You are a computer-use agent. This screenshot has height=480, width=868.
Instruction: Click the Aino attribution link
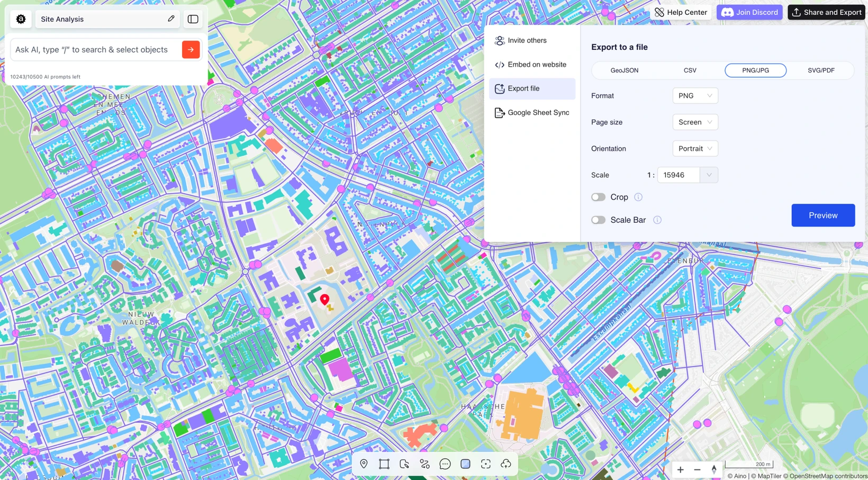(x=737, y=476)
